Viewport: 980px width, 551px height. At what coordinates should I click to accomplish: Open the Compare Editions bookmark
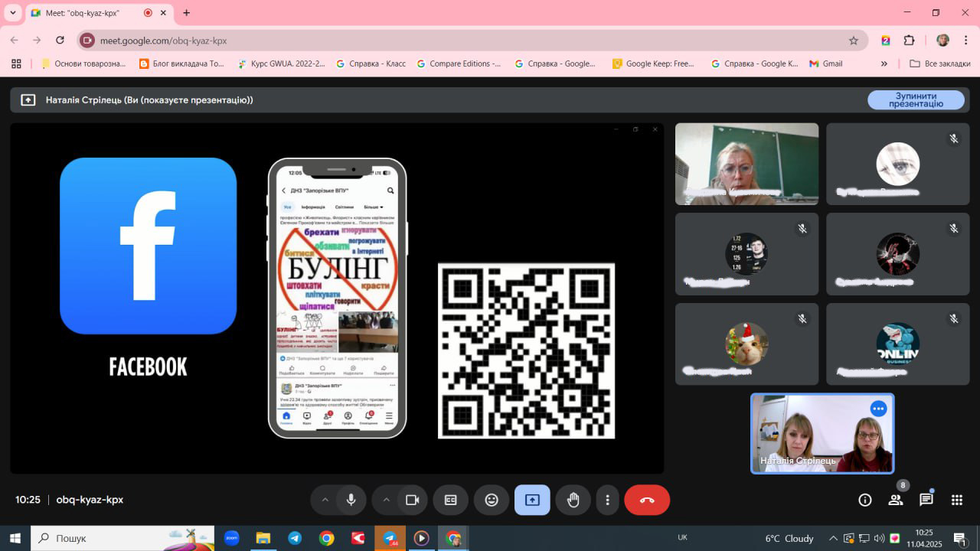459,64
